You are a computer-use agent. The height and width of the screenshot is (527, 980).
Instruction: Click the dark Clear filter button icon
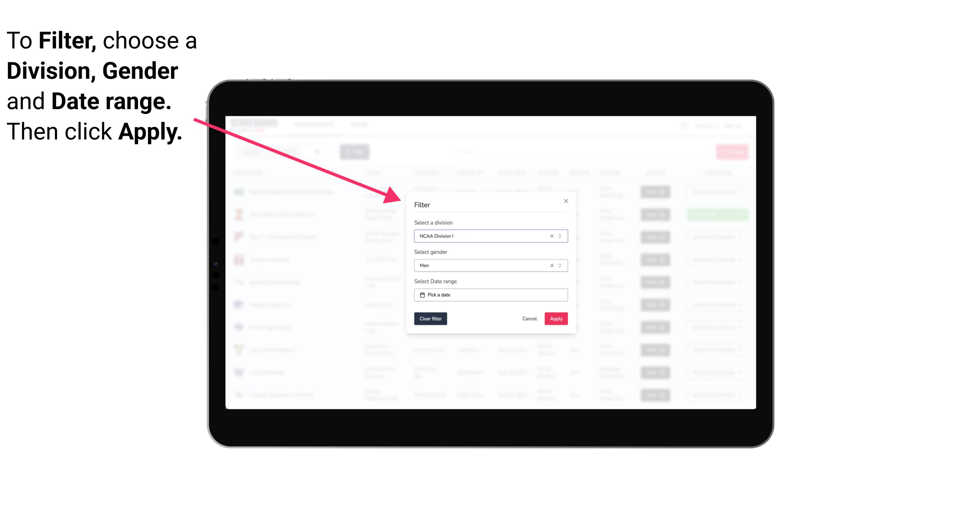pos(431,319)
